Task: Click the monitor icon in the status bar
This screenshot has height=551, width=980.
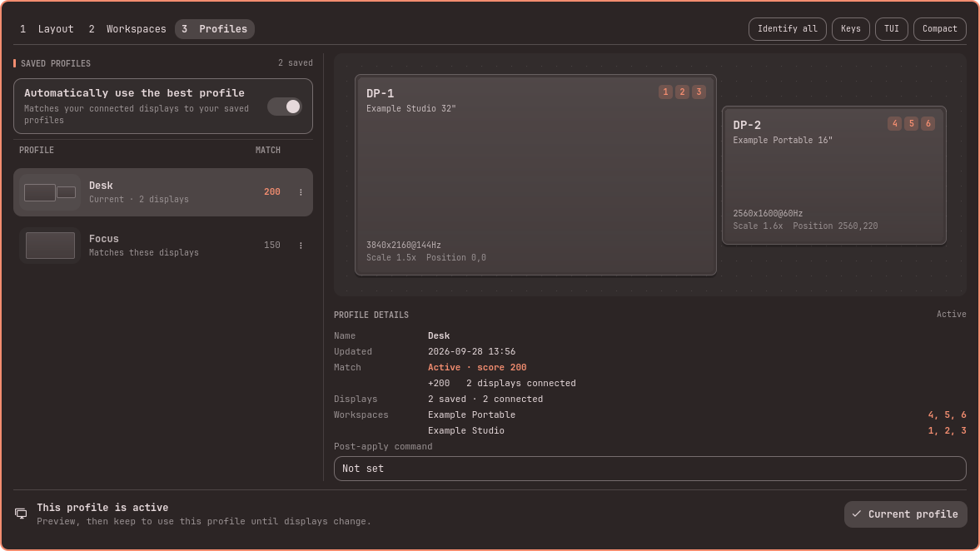Action: (x=21, y=514)
